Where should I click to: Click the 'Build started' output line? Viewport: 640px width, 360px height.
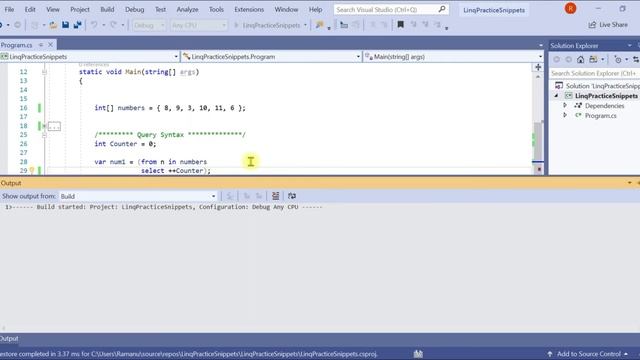164,207
